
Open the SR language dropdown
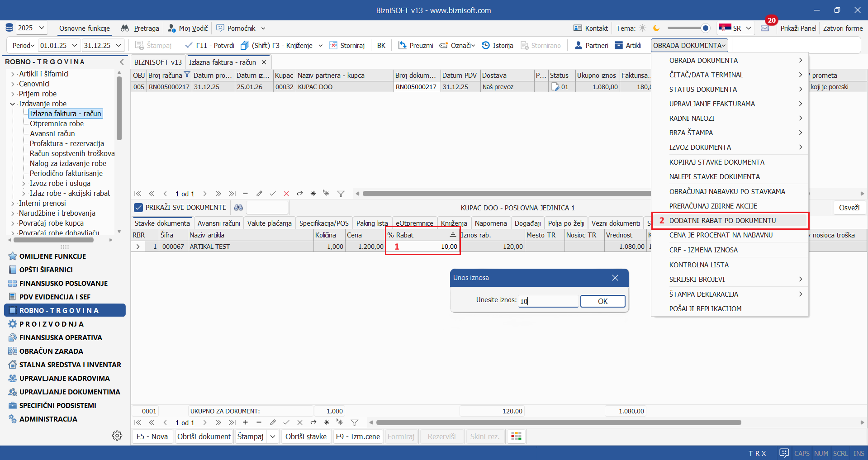(749, 28)
